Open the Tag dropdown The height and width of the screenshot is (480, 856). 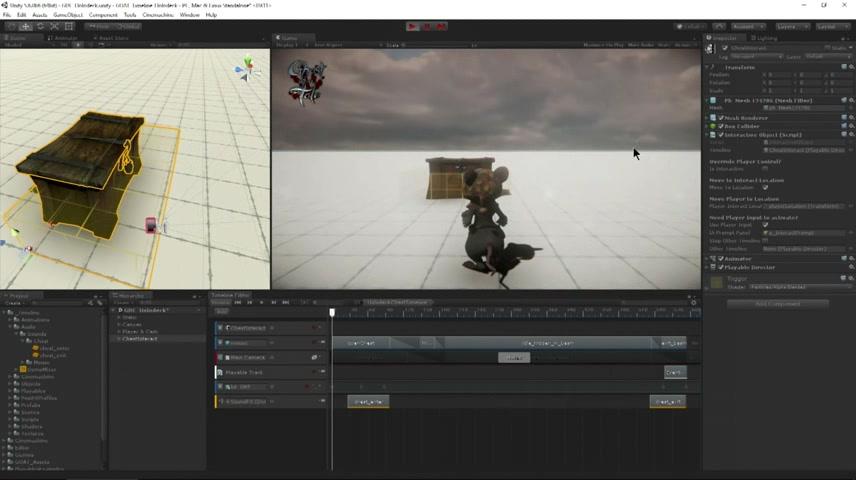coord(757,56)
